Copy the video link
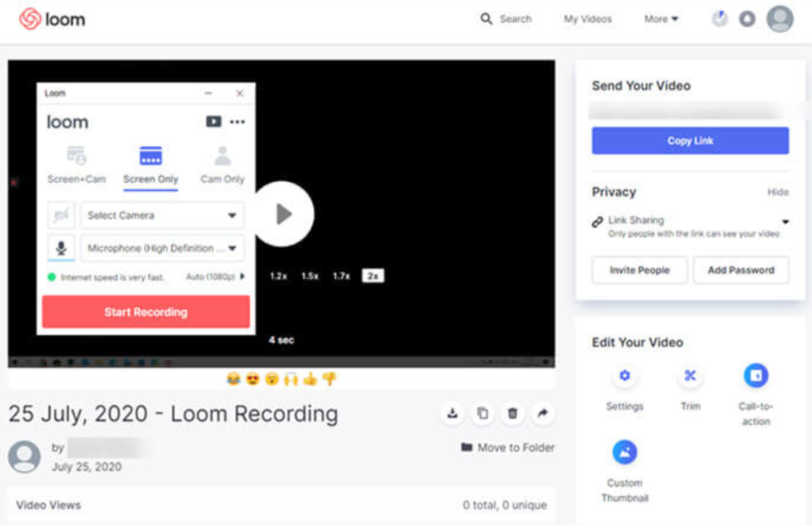Viewport: 812px width, 525px height. tap(690, 140)
